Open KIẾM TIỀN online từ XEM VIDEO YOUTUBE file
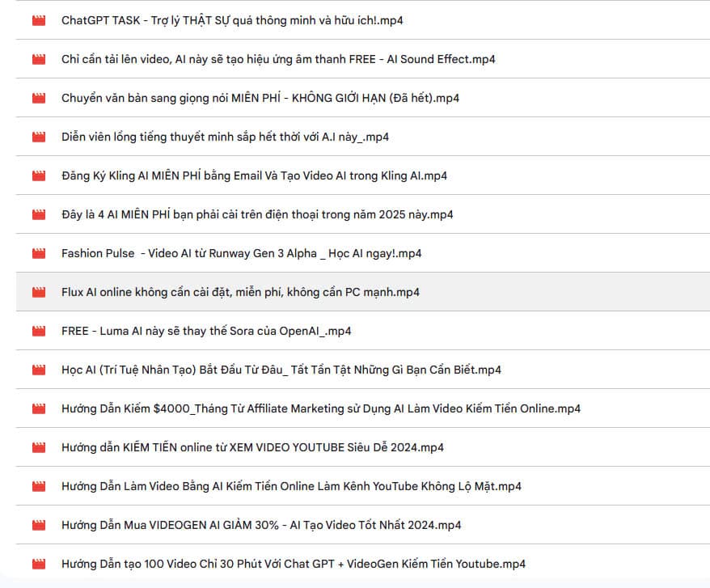The image size is (710, 588). [252, 447]
